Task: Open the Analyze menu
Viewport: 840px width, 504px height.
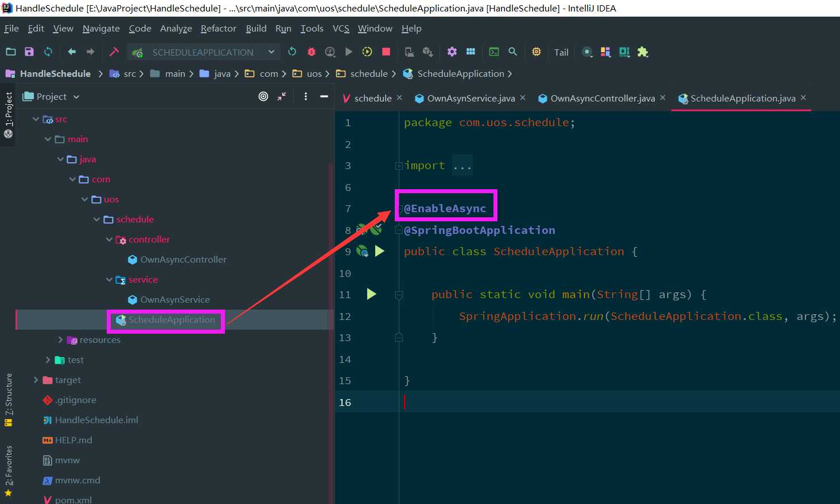Action: 176,28
